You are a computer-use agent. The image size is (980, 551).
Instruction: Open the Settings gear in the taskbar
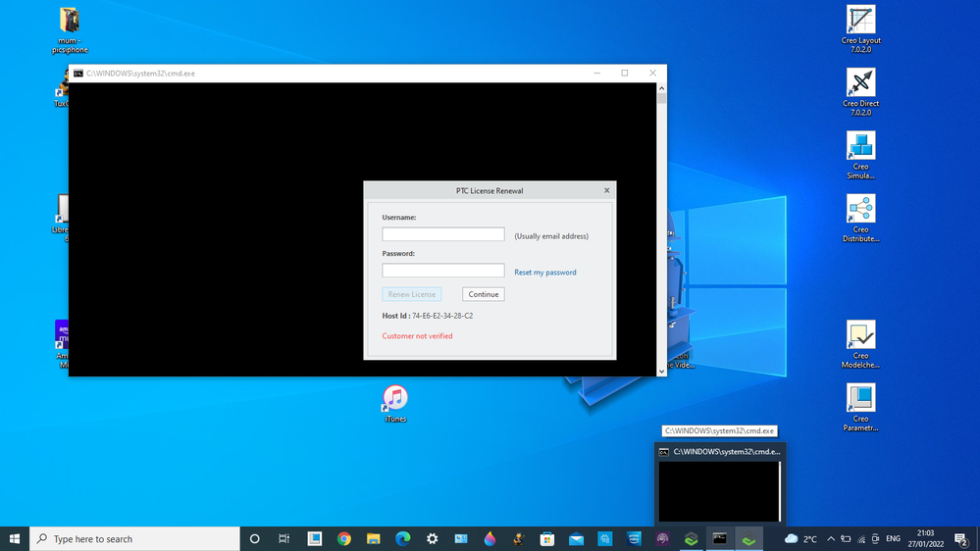[x=432, y=538]
